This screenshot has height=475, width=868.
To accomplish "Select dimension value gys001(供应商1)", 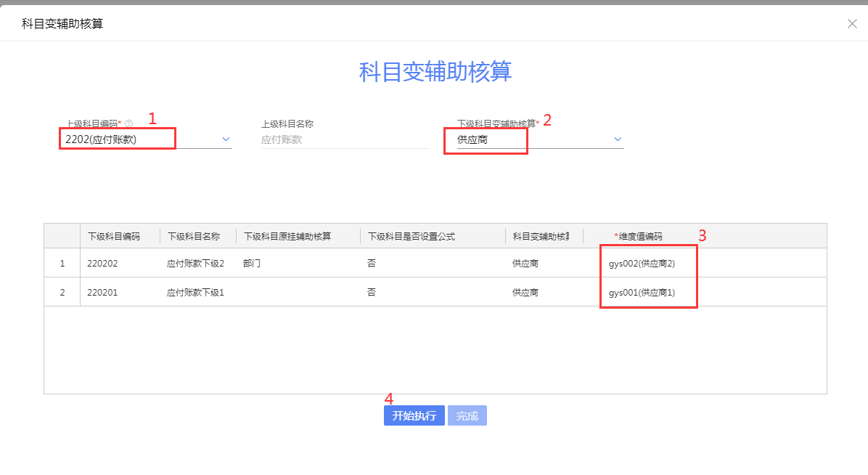I will tap(642, 293).
